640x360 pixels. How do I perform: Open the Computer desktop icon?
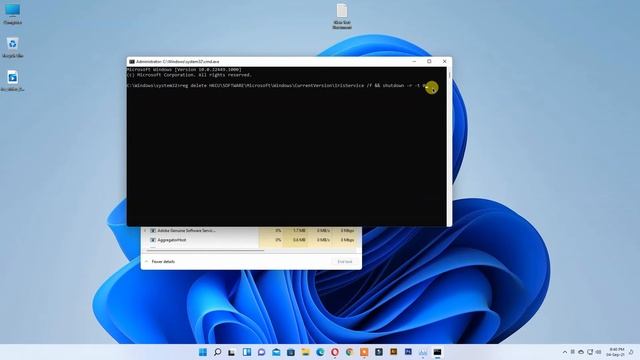point(13,14)
